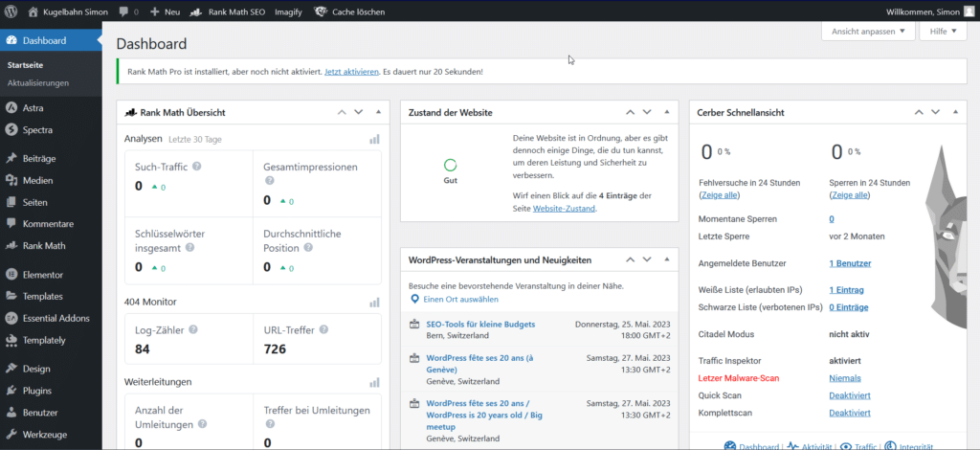Collapse the Rank Math Übersicht widget
Screen dimensions: 980x450
tap(378, 113)
